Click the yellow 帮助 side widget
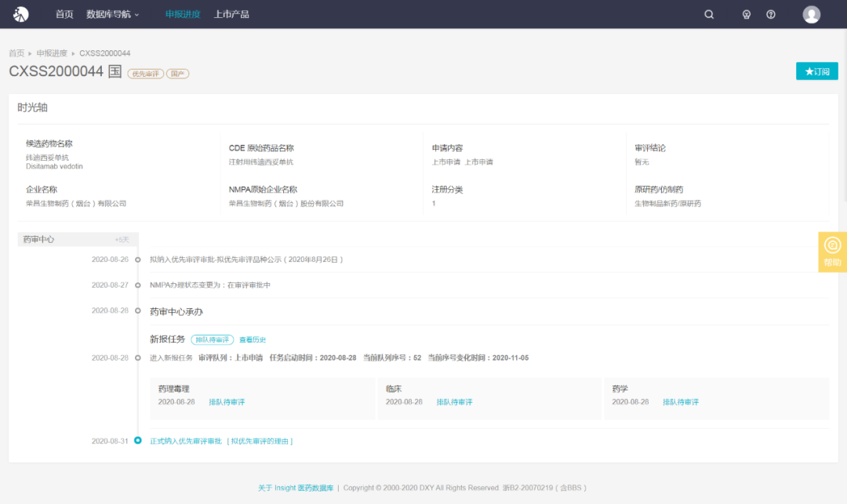Screen dimensions: 847x504 (x=832, y=252)
